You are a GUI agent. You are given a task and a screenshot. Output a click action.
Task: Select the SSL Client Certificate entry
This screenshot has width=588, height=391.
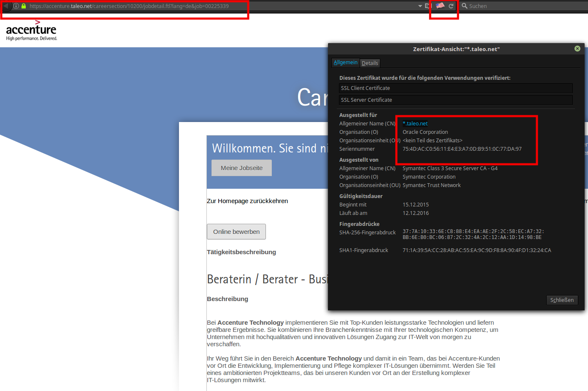click(456, 88)
